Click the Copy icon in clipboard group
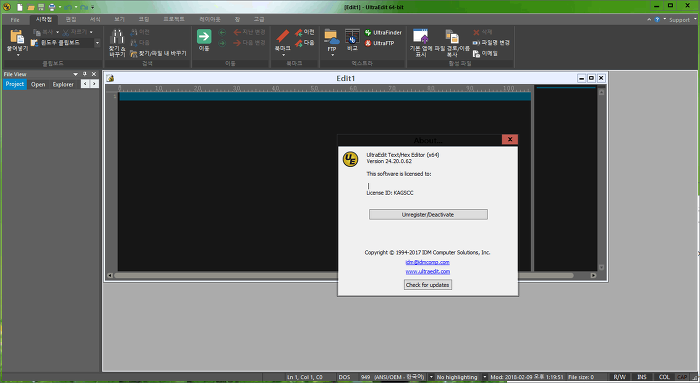 pyautogui.click(x=37, y=32)
